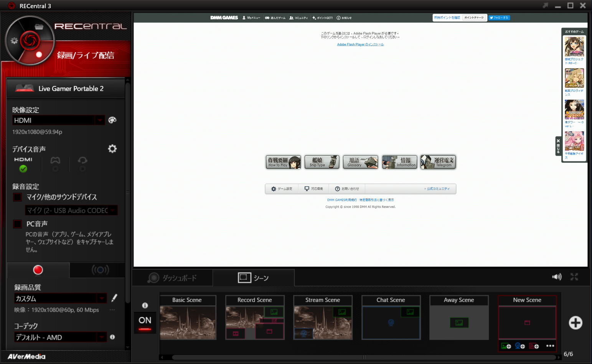Click the codec info icon
The height and width of the screenshot is (364, 592).
coord(112,337)
